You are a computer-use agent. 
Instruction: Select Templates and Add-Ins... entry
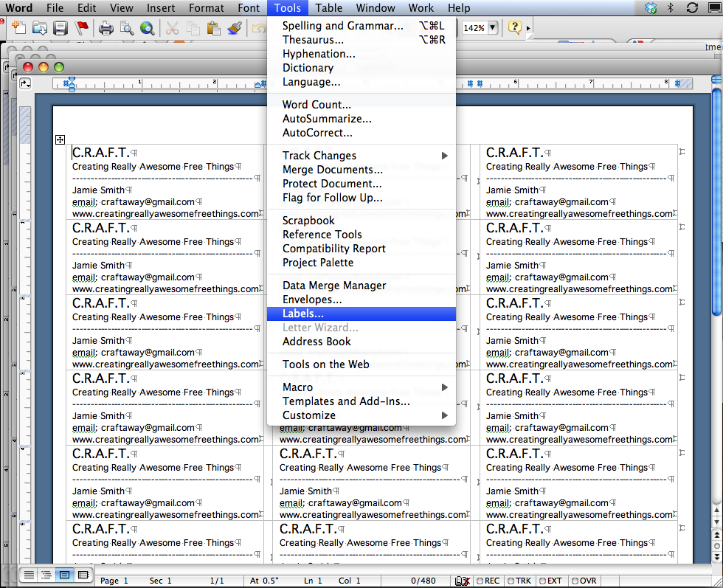coord(361,401)
